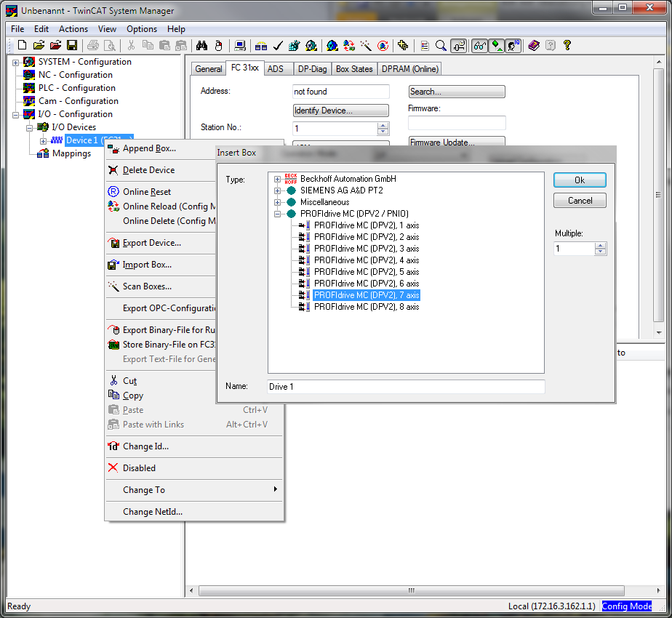The image size is (672, 618).
Task: Open the Actions menu
Action: pos(73,29)
